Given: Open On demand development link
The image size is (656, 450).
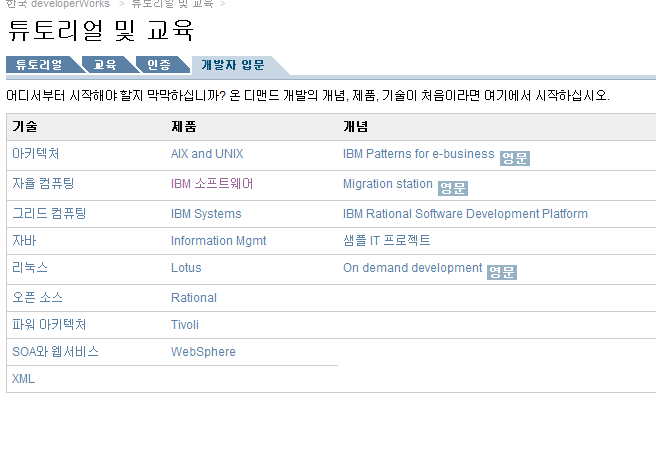Looking at the screenshot, I should (x=413, y=268).
